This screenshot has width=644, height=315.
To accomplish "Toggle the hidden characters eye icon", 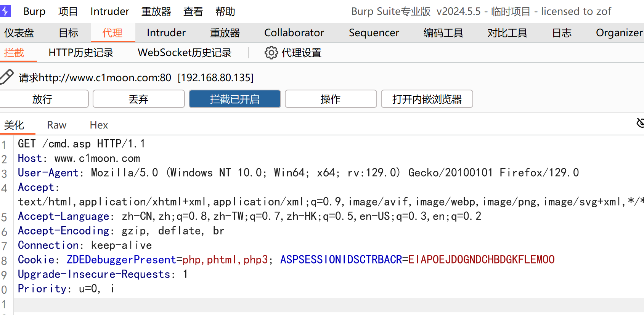I will coord(640,123).
